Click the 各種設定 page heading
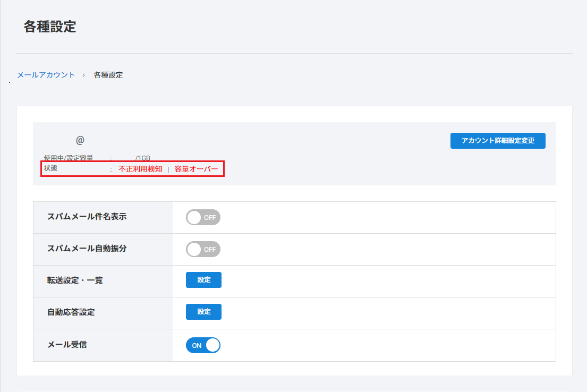 tap(50, 27)
